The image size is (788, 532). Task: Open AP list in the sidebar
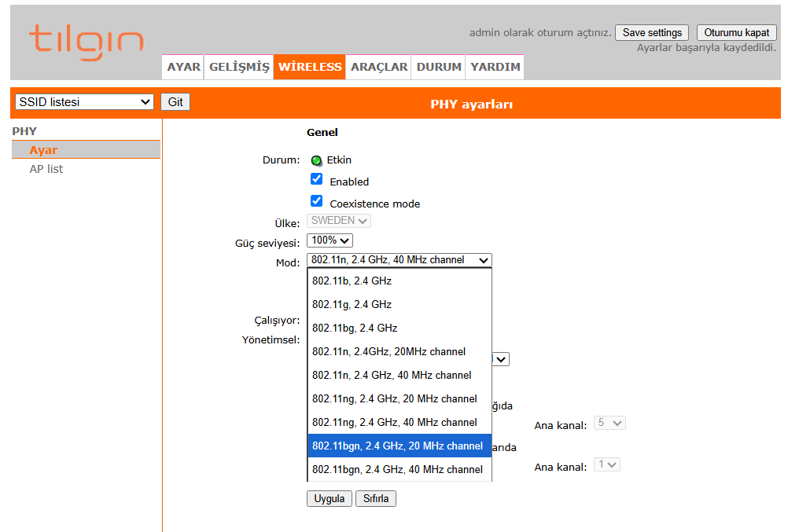(x=46, y=169)
